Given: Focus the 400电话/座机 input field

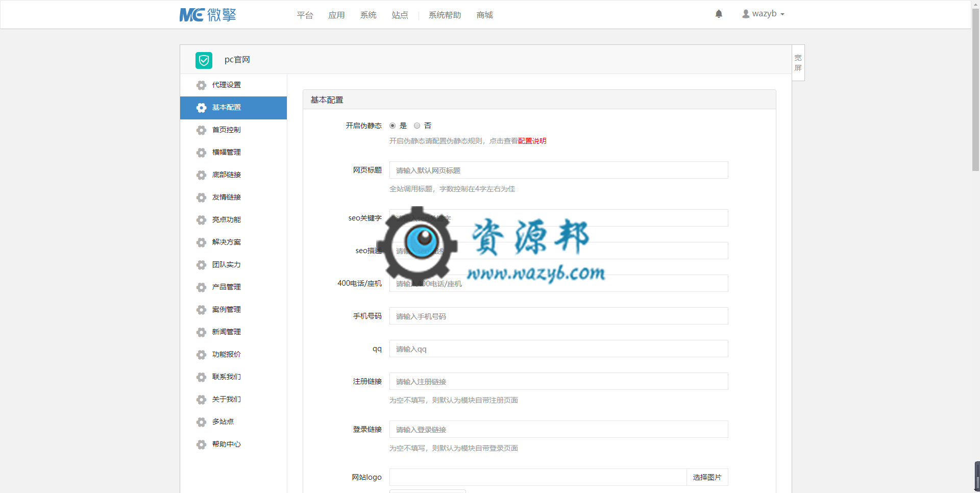Looking at the screenshot, I should click(x=559, y=283).
